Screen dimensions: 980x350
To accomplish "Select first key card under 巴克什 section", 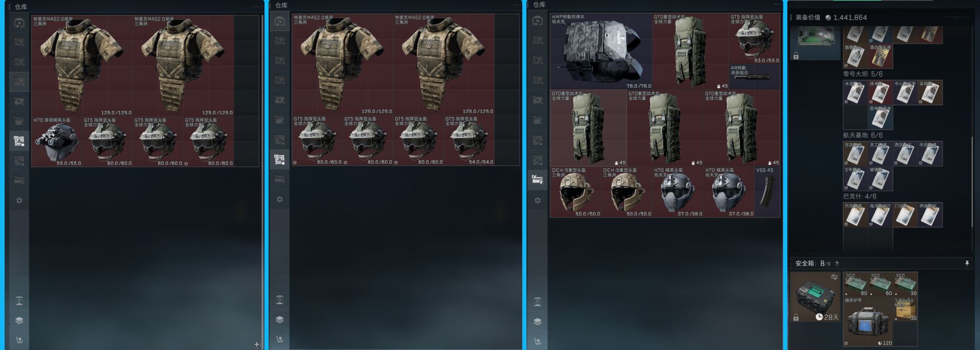I will pyautogui.click(x=854, y=216).
